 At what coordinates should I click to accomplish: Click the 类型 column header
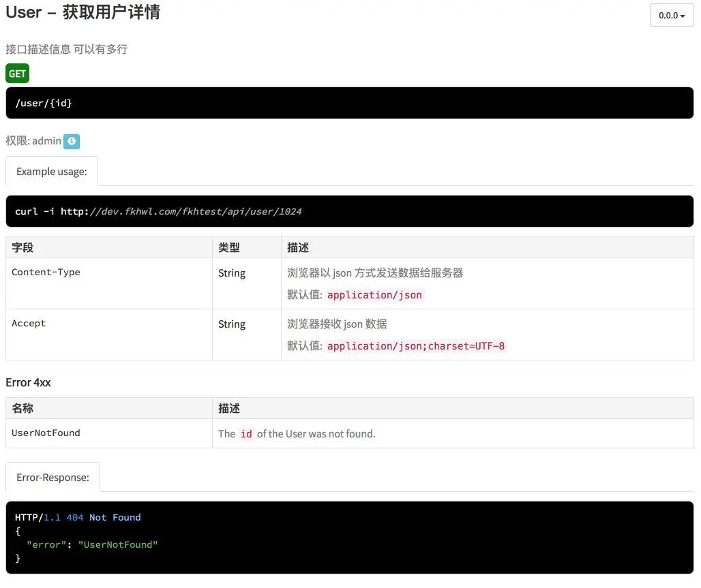tap(229, 248)
